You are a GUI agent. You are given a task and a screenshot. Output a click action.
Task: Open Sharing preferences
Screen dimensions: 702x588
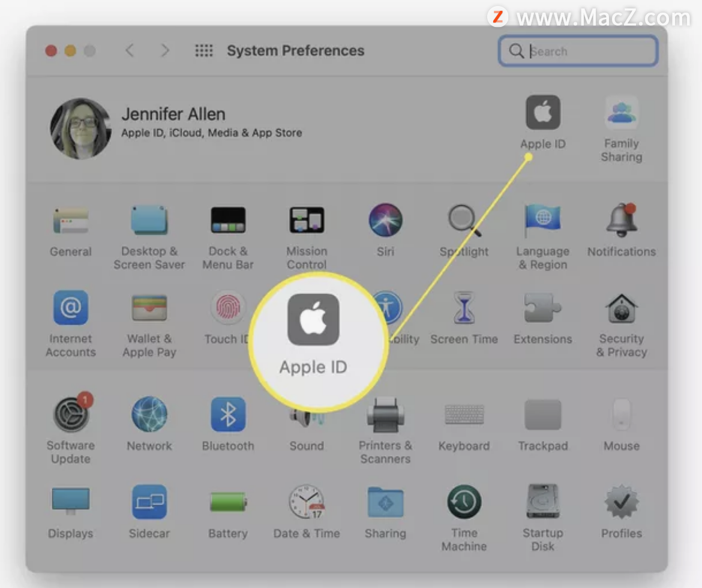tap(385, 502)
